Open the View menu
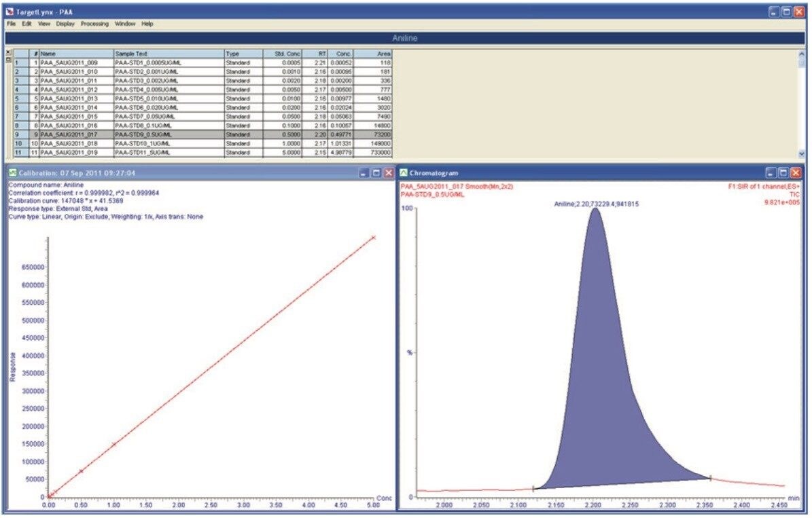This screenshot has height=518, width=812. (x=43, y=23)
